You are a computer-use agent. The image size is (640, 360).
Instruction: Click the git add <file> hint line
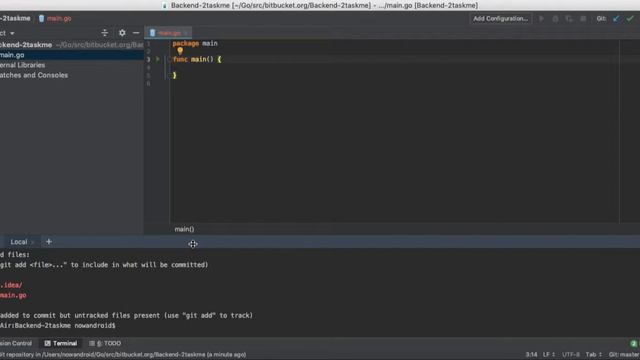pos(104,265)
